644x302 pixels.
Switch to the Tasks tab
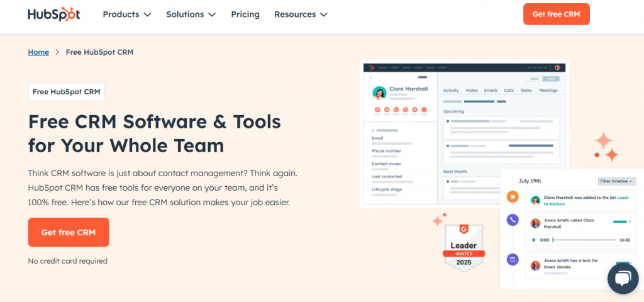click(x=526, y=91)
